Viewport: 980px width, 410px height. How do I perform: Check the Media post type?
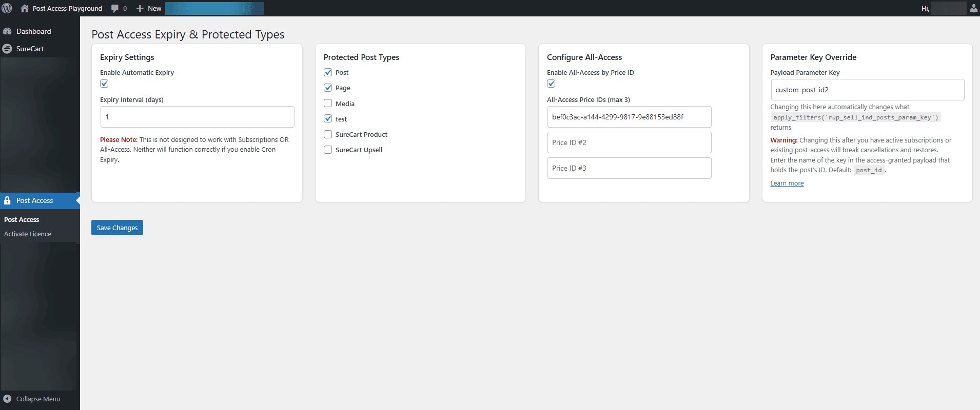[x=328, y=103]
